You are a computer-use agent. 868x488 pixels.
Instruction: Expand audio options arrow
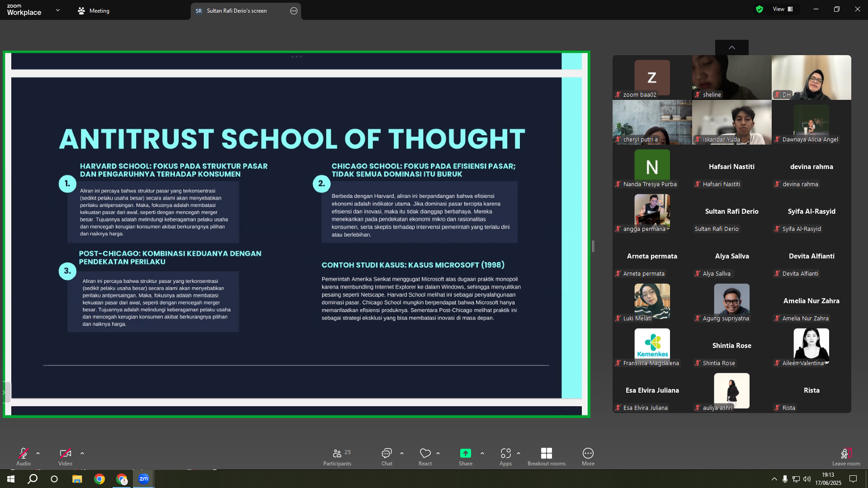click(38, 453)
